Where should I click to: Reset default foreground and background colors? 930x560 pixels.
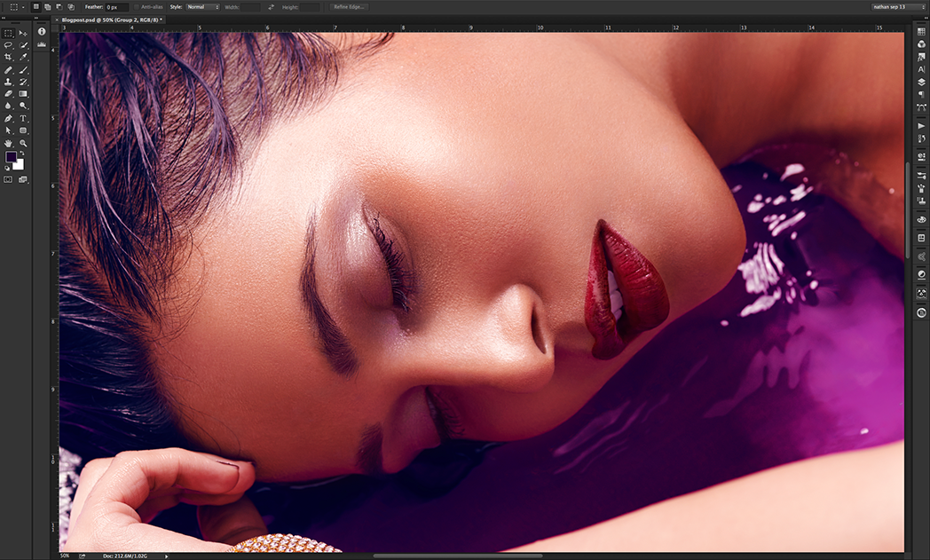(8, 169)
